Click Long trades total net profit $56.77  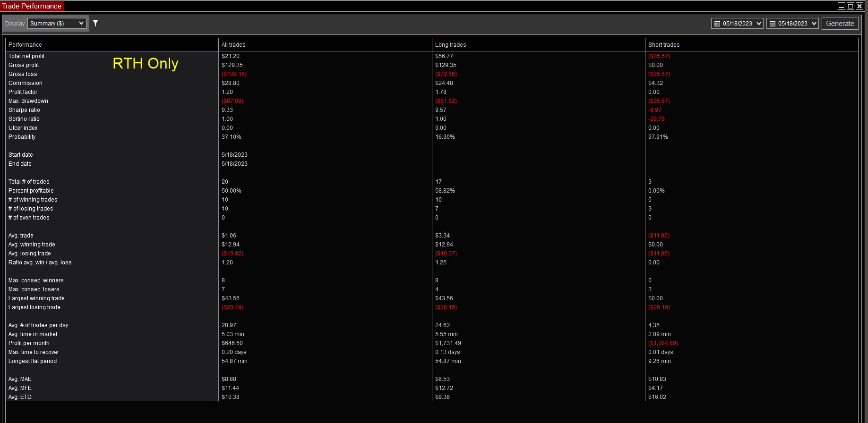pyautogui.click(x=444, y=56)
